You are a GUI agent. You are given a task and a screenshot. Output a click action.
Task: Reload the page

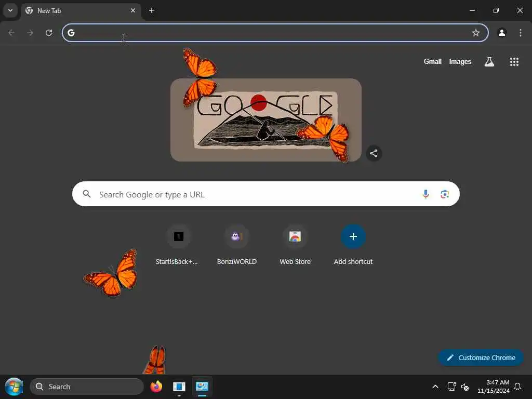coord(49,33)
